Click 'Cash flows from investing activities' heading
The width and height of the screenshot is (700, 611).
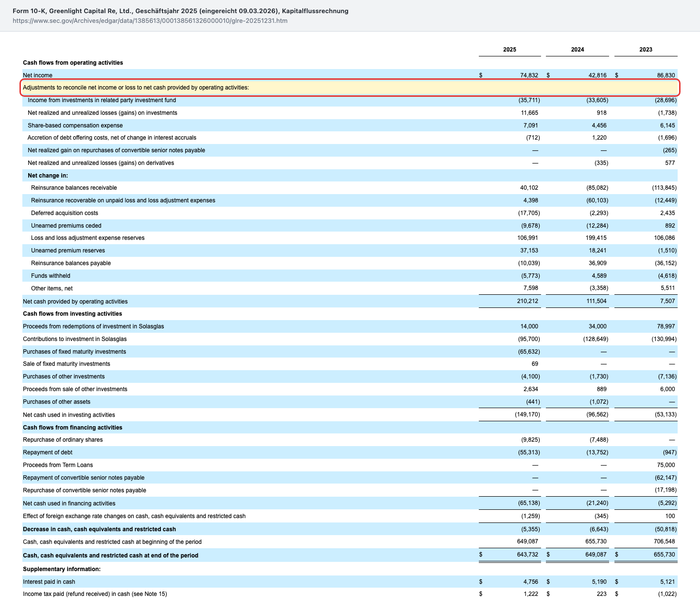coord(72,314)
